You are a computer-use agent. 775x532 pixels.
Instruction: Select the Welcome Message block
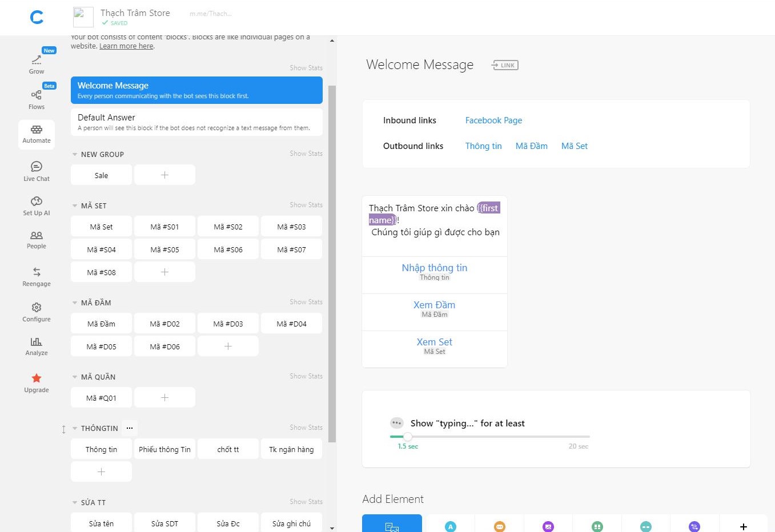[x=196, y=90]
